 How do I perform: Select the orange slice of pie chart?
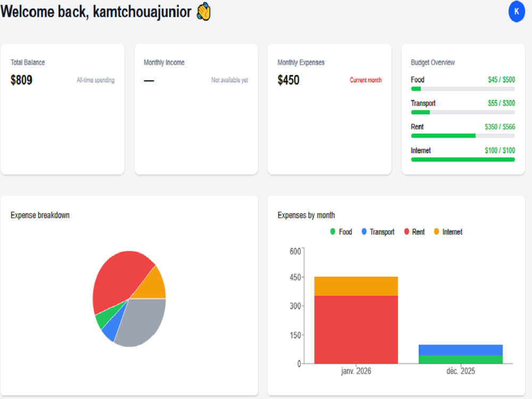[x=153, y=287]
